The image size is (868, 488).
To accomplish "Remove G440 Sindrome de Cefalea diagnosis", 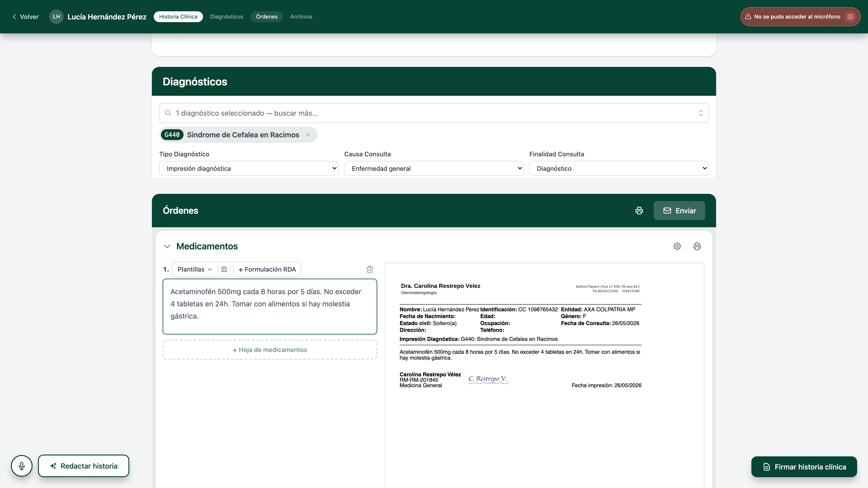I will (x=308, y=135).
